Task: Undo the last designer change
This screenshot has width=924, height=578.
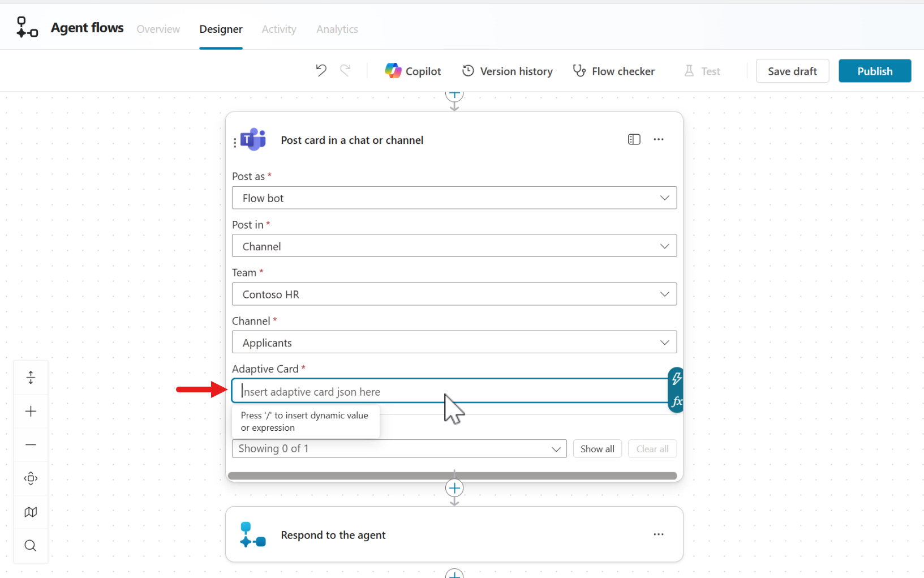Action: pos(321,70)
